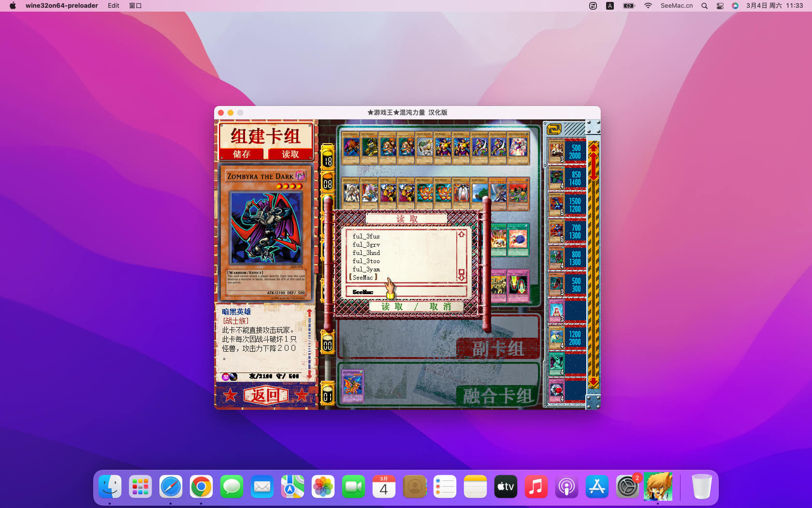
Task: Select the 1500 / 1200 card in list
Action: coord(567,205)
